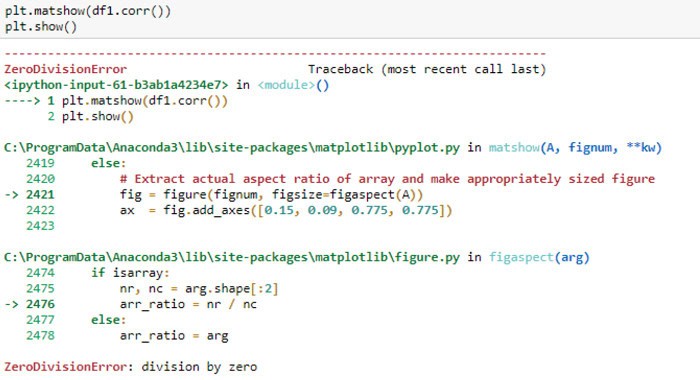The image size is (700, 380).
Task: Click the fig.add_axes code line
Action: pyautogui.click(x=286, y=210)
